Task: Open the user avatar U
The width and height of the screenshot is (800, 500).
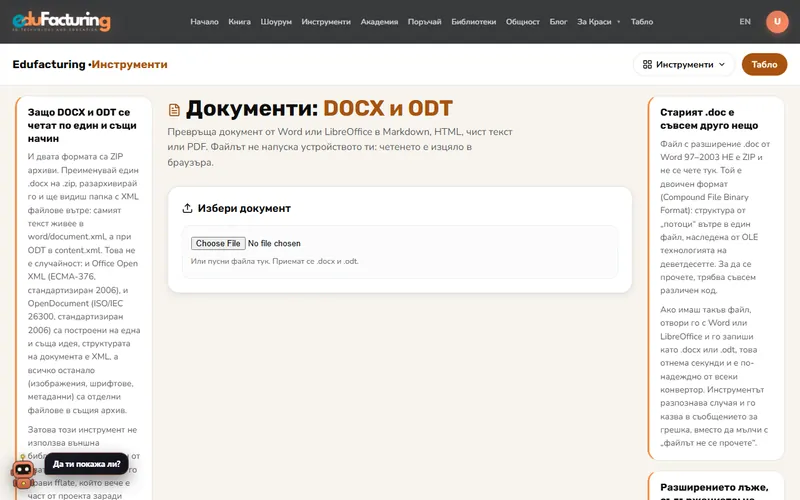Action: 777,21
